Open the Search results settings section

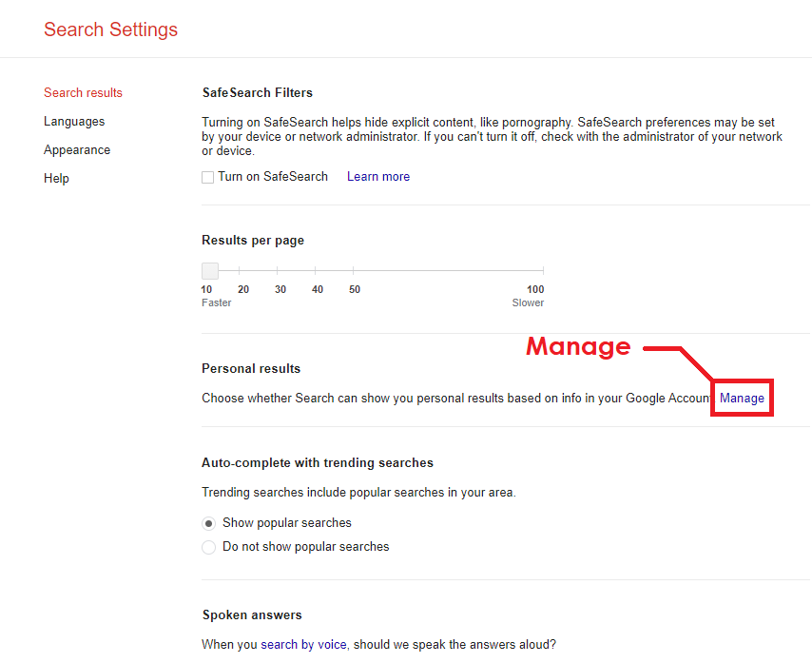[x=83, y=92]
